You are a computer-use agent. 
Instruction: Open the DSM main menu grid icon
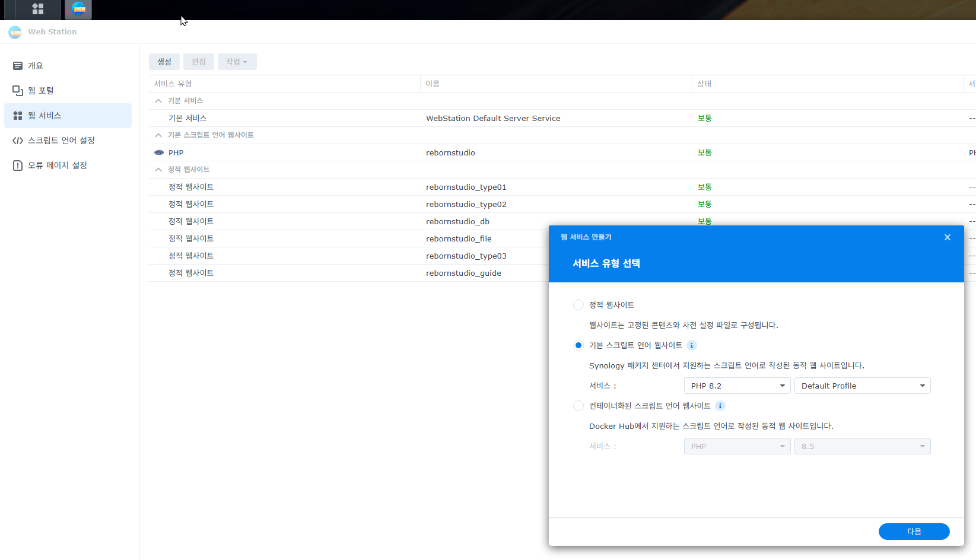38,9
